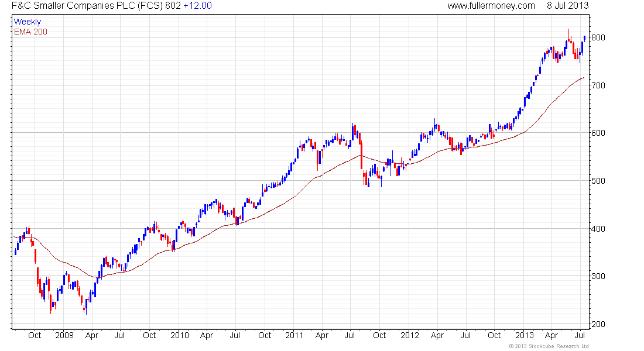Click the date '8 Jul 2013'
This screenshot has width=644, height=351.
pos(568,6)
